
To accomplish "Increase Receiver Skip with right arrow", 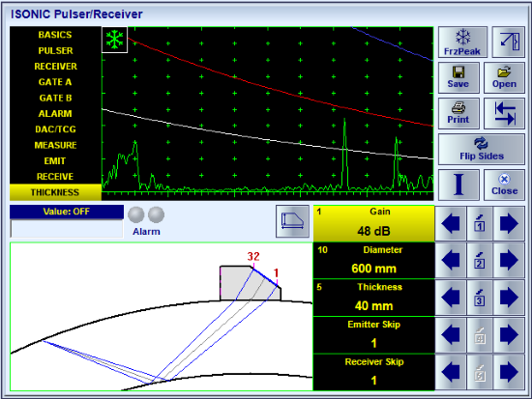I will pos(509,372).
